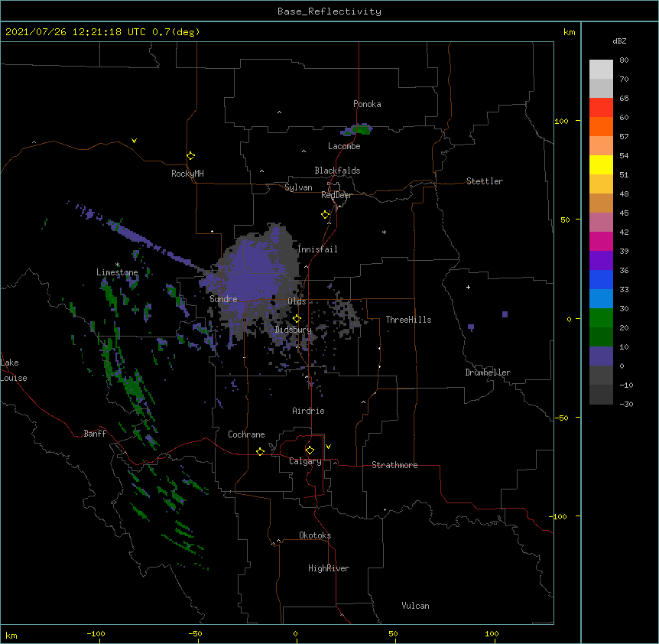The width and height of the screenshot is (659, 644).
Task: Click the Cochrane town label
Action: [x=246, y=434]
